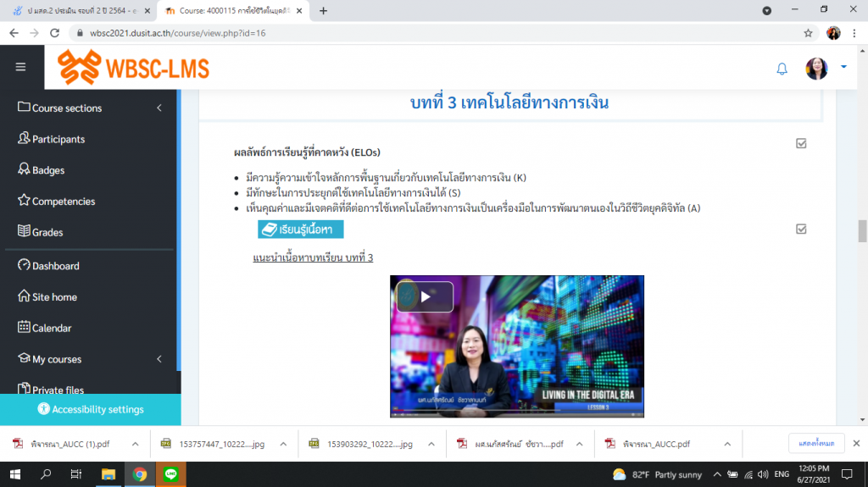Expand options for 153757447 jpg download
The image size is (868, 487).
tap(283, 444)
